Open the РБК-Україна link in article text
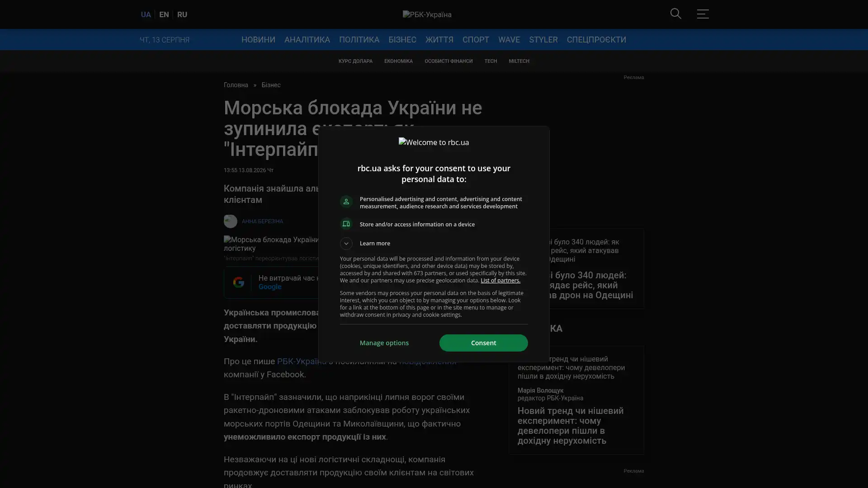This screenshot has width=868, height=488. coord(302,361)
